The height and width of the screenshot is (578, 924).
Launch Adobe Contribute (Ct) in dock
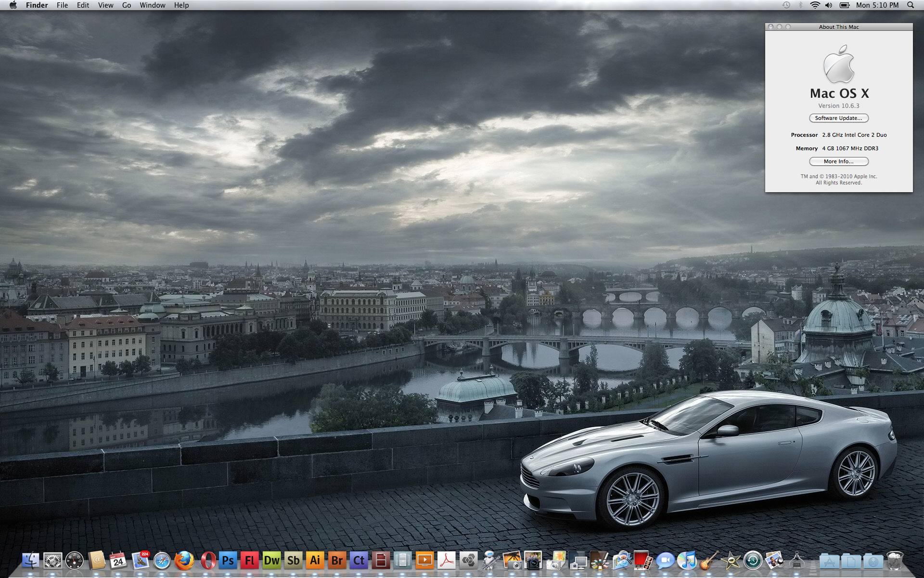[x=359, y=561]
